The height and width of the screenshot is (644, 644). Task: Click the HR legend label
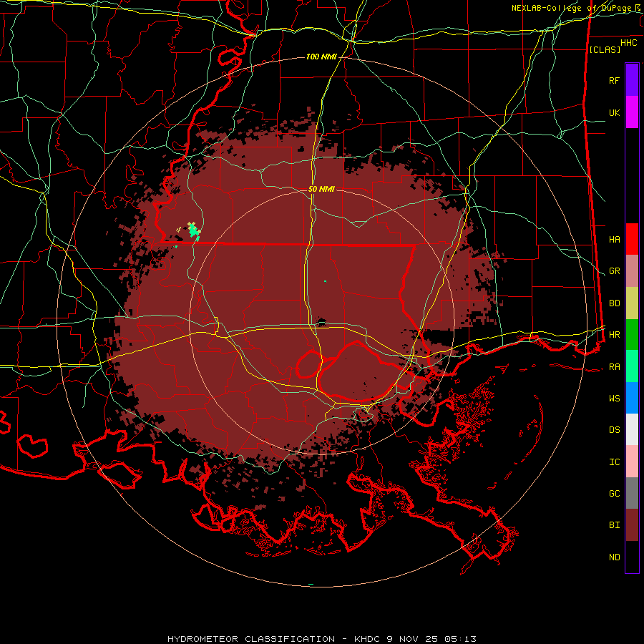614,335
